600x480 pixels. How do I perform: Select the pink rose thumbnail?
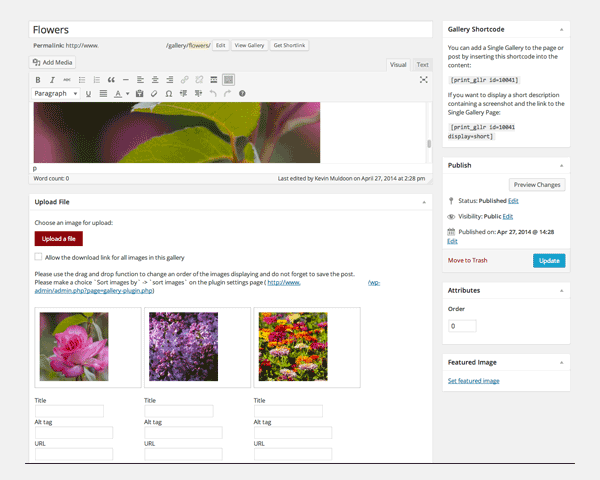[74, 347]
